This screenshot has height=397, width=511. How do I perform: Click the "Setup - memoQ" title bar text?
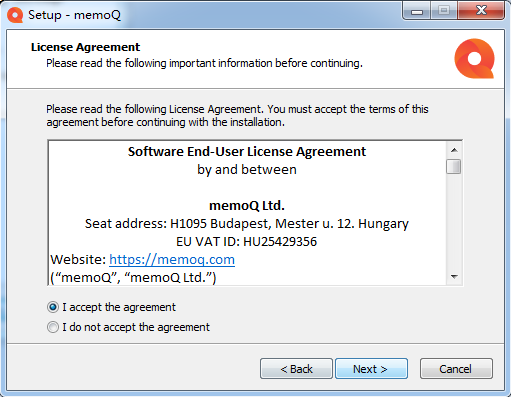(74, 15)
